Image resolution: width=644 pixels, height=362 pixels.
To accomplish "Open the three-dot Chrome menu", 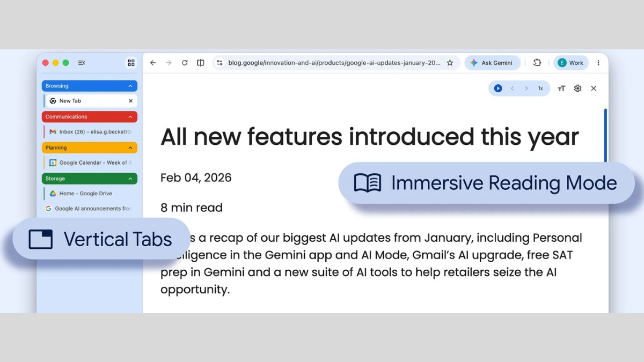I will 598,63.
